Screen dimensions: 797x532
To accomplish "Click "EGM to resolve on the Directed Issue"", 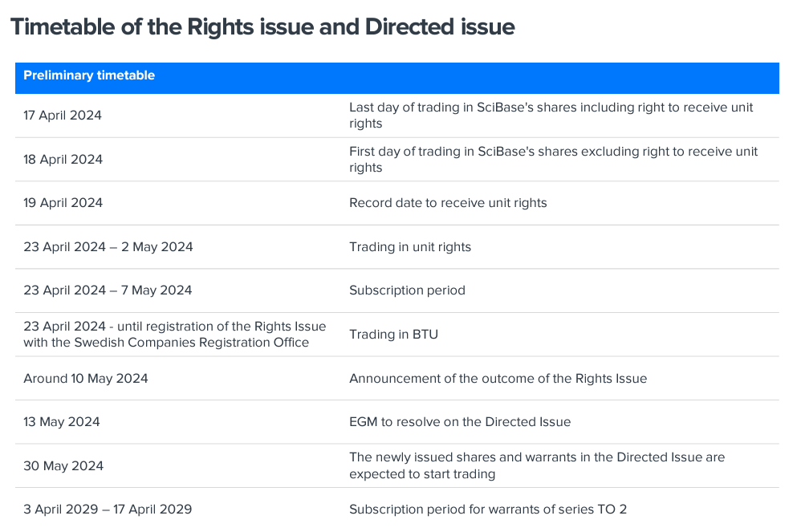I will [x=460, y=422].
